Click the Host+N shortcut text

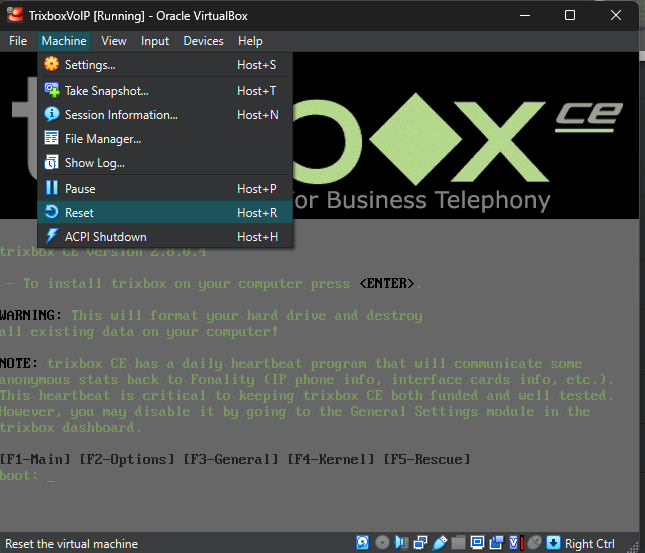tap(258, 115)
